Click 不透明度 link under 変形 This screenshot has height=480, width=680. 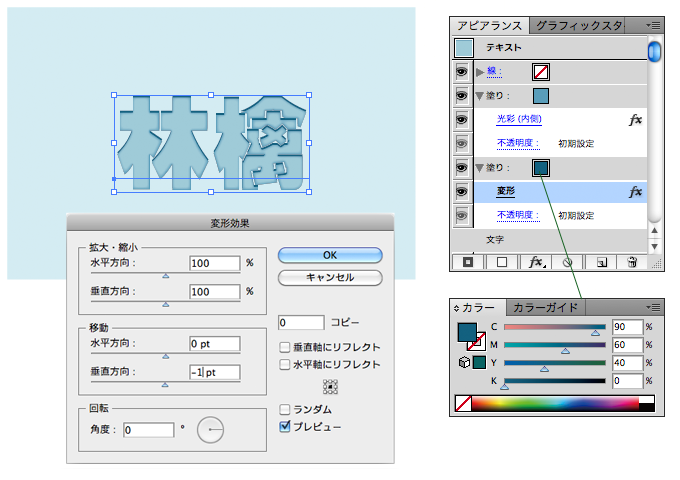(518, 215)
